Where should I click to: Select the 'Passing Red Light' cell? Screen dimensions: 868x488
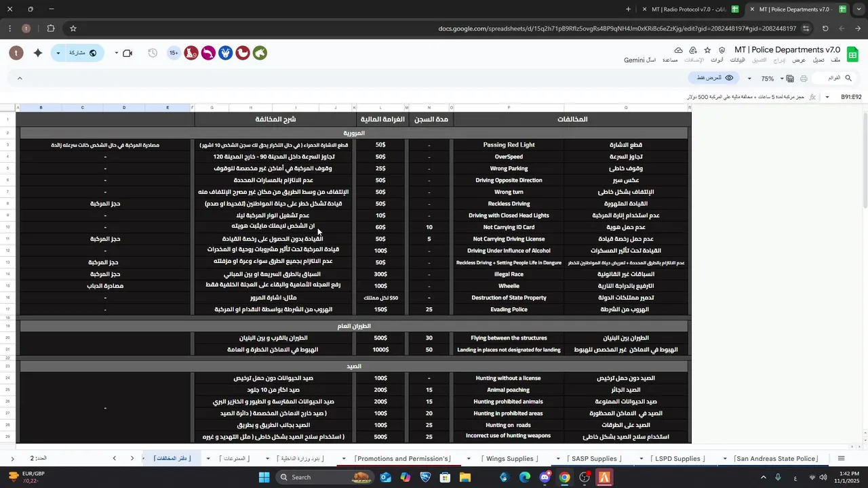509,145
